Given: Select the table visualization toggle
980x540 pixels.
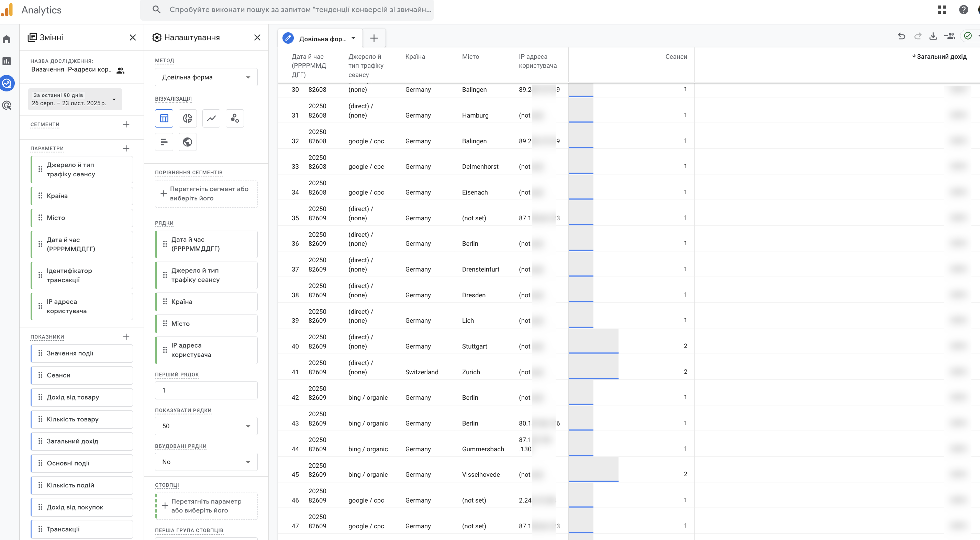Looking at the screenshot, I should pyautogui.click(x=164, y=118).
